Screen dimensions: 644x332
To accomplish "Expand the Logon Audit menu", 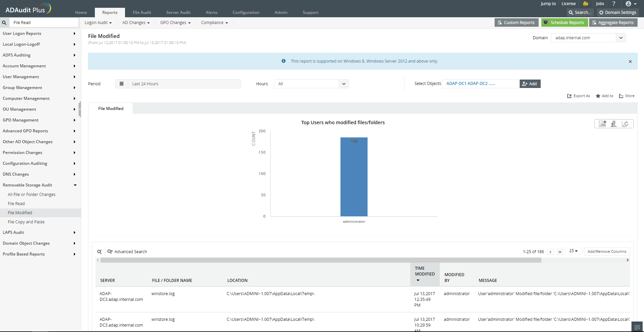I will pyautogui.click(x=98, y=23).
